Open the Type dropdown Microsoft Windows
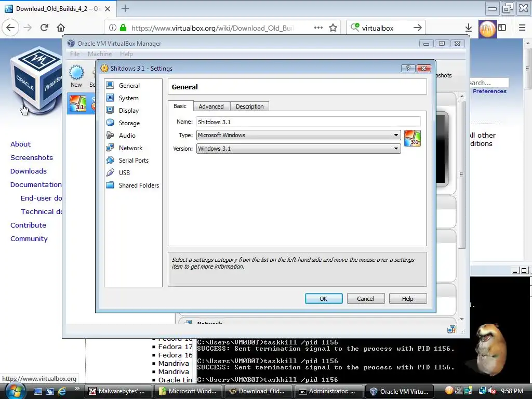The height and width of the screenshot is (399, 532). (299, 135)
